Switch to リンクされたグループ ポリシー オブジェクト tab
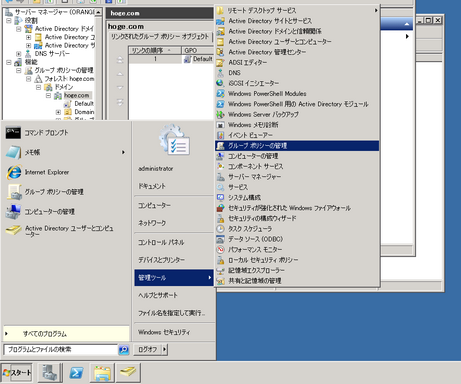This screenshot has width=461, height=384. (160, 37)
